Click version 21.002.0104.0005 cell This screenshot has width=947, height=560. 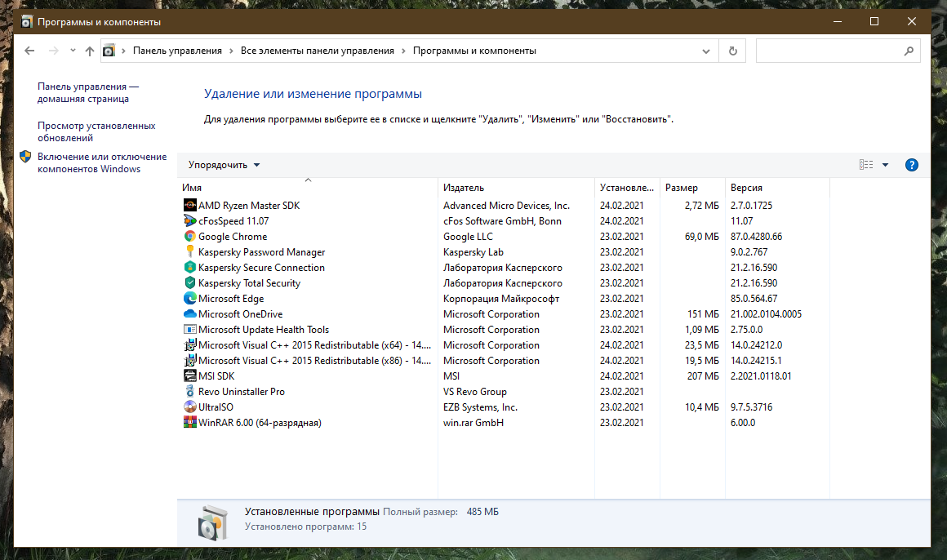(766, 314)
